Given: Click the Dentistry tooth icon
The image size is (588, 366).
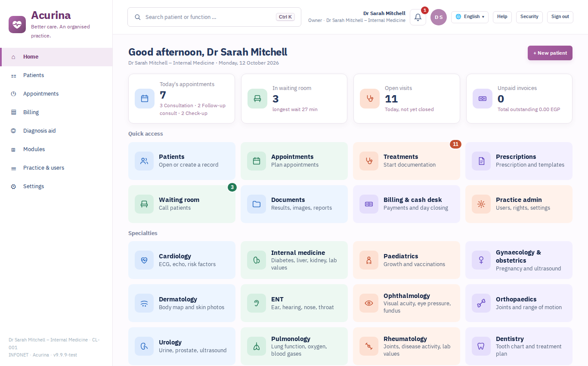Looking at the screenshot, I should pyautogui.click(x=481, y=346).
